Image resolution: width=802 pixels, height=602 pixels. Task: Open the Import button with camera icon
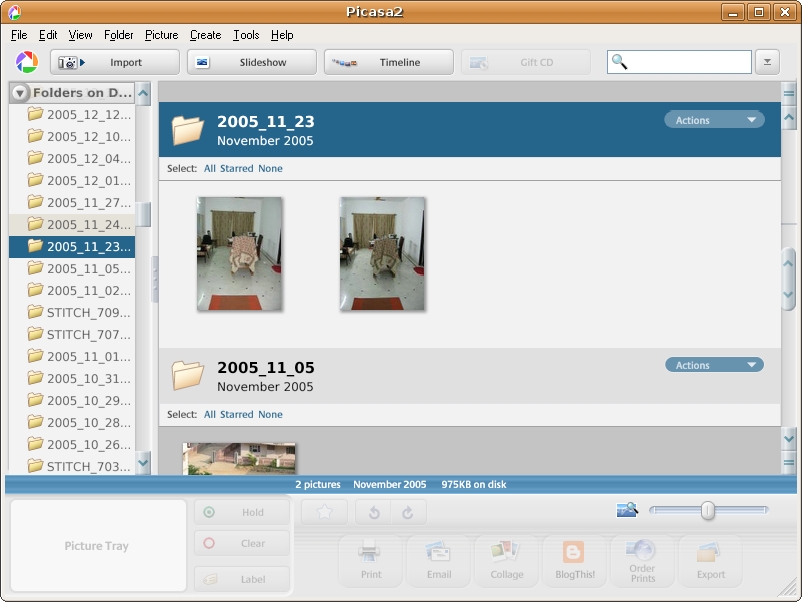(x=115, y=62)
